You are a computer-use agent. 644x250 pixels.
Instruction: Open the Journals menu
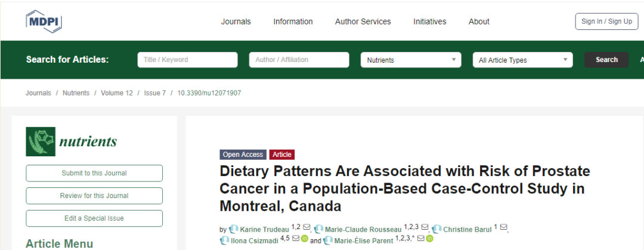click(236, 22)
